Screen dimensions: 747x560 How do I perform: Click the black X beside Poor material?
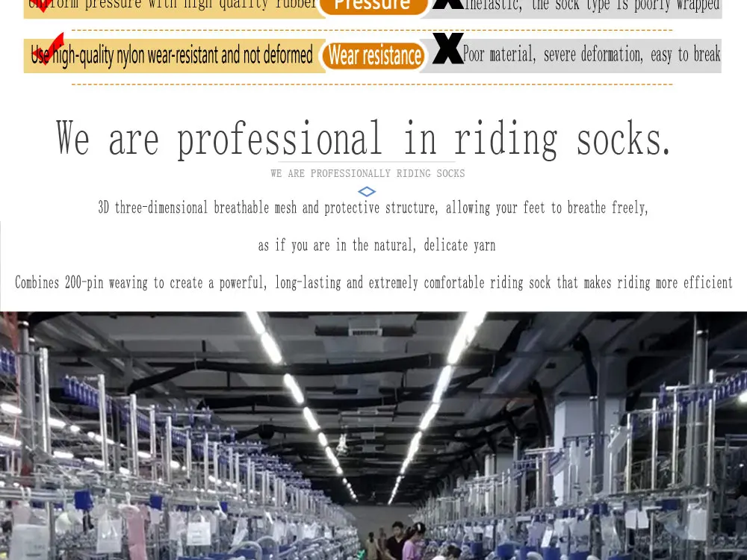click(x=447, y=48)
